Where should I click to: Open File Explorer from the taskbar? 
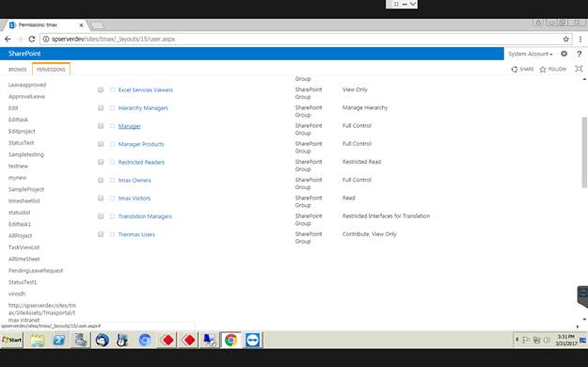(x=38, y=341)
